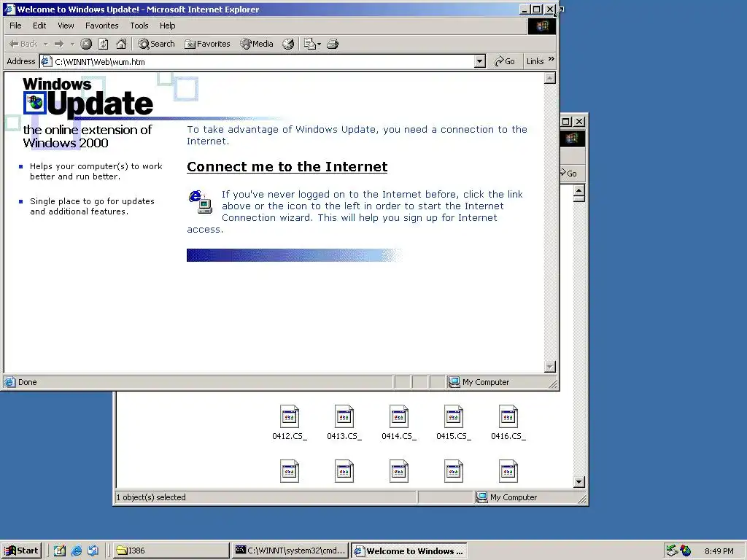Click the network connection tray icon
The image size is (747, 560).
pyautogui.click(x=672, y=551)
